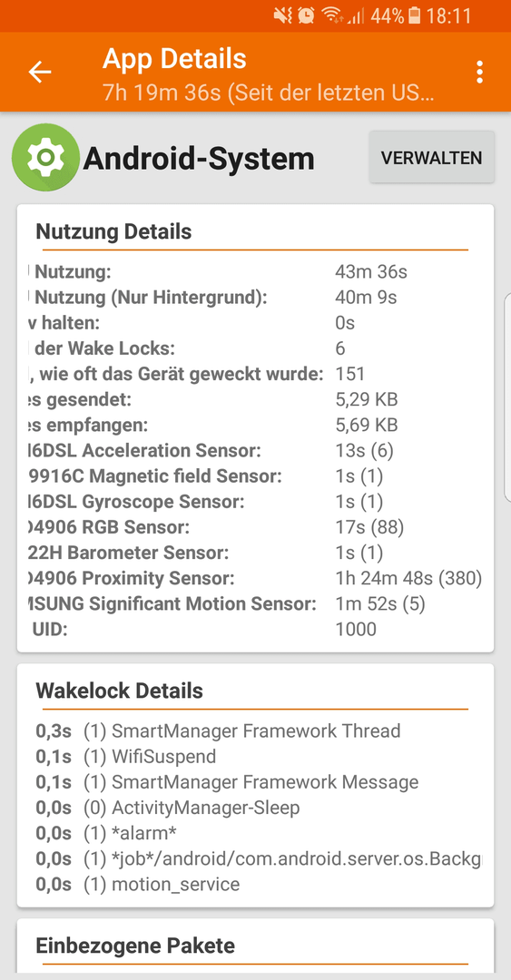Tap the Wi-Fi icon in status bar

point(331,15)
